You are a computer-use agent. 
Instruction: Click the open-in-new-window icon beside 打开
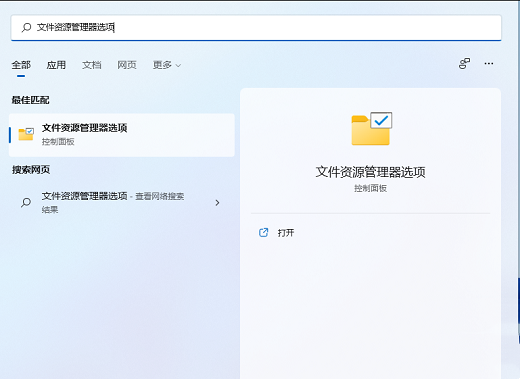pos(263,232)
